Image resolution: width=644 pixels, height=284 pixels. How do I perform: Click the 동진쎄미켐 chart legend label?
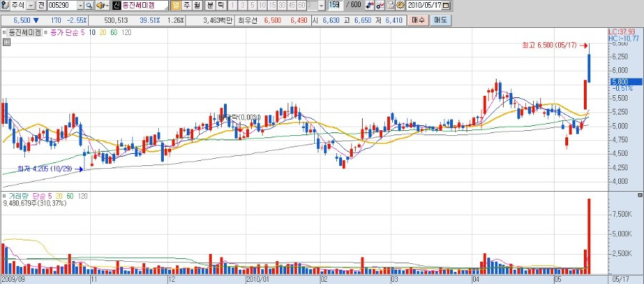tap(24, 33)
